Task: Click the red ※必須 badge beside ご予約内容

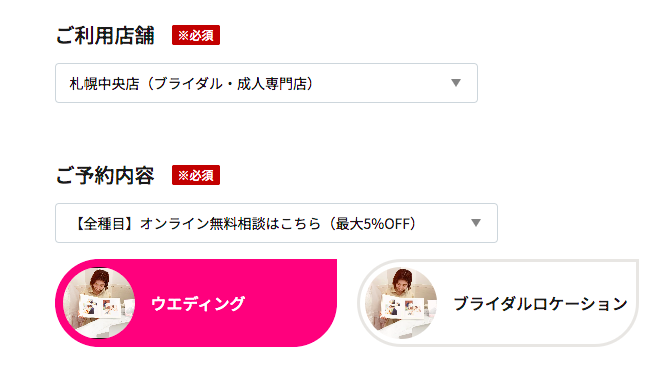Action: coord(196,175)
